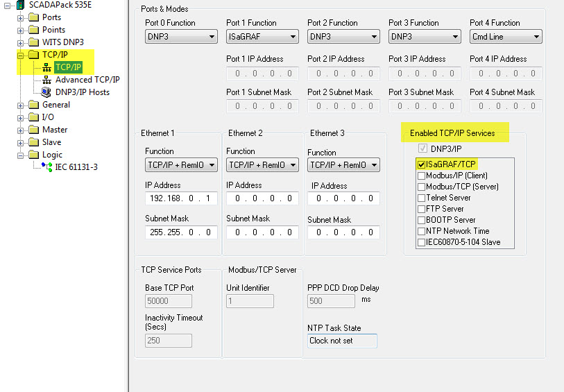The image size is (564, 392).
Task: Click the Modbus/TCP Unit Identifier field
Action: click(250, 301)
